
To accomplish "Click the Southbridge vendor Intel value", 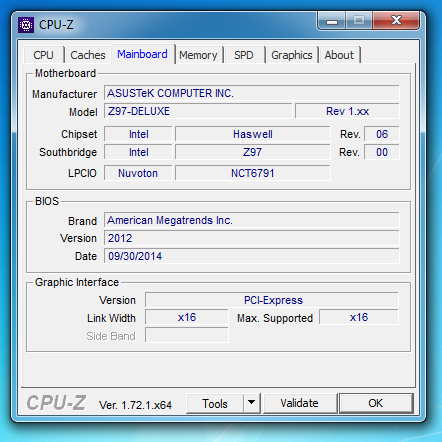I will click(138, 152).
